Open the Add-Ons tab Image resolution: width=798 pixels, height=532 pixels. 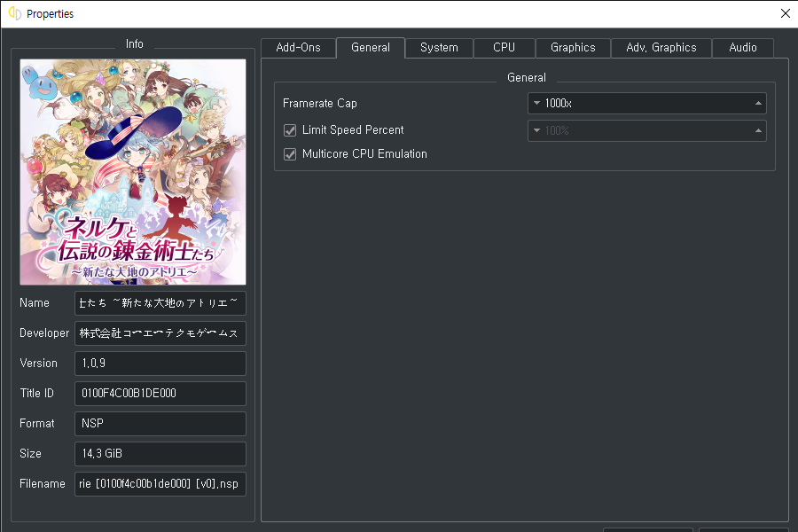coord(298,48)
